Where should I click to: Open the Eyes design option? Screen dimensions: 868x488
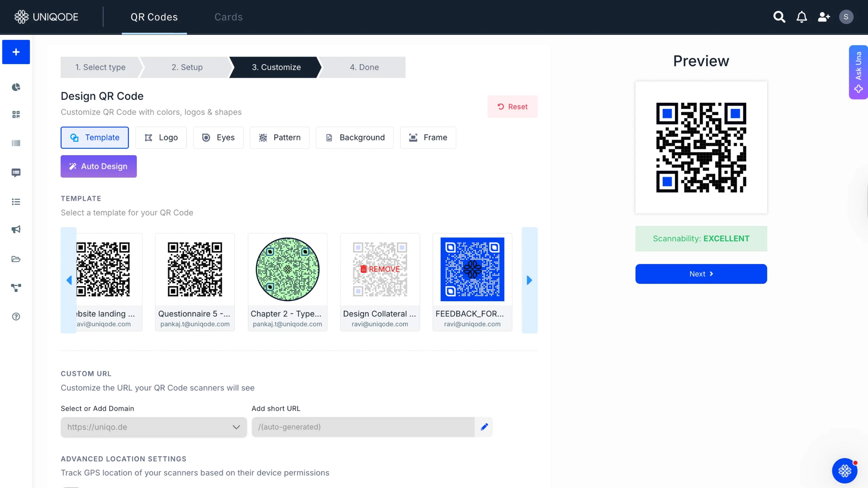coord(218,137)
